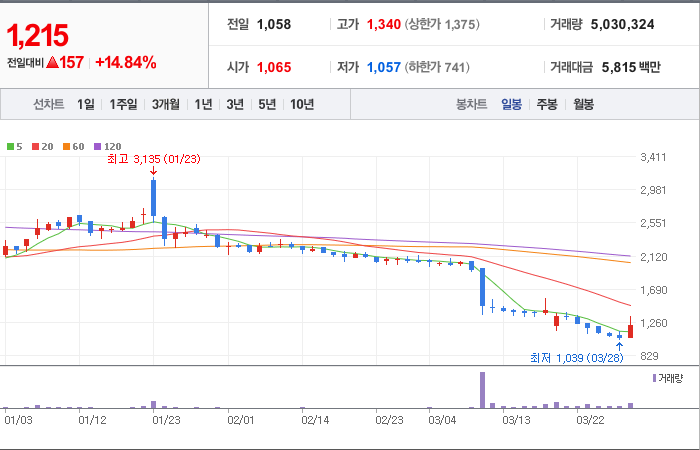Click current price 1,215
The height and width of the screenshot is (450, 700).
pyautogui.click(x=37, y=36)
